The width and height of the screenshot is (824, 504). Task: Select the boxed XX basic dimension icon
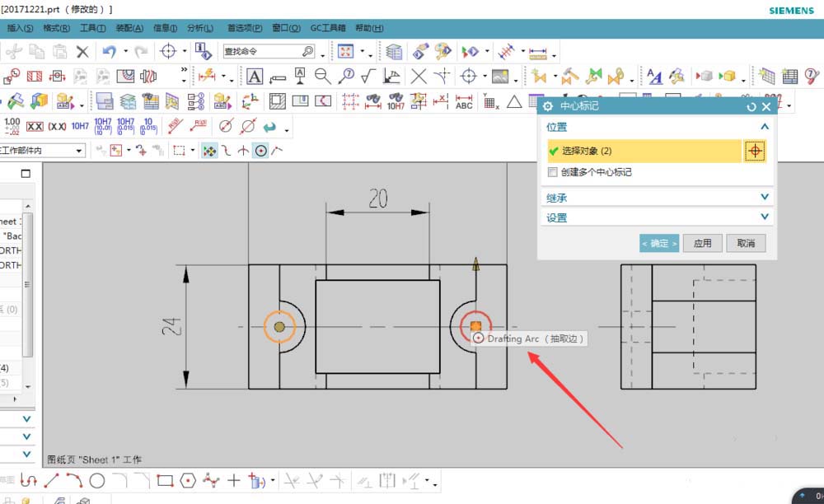coord(35,127)
